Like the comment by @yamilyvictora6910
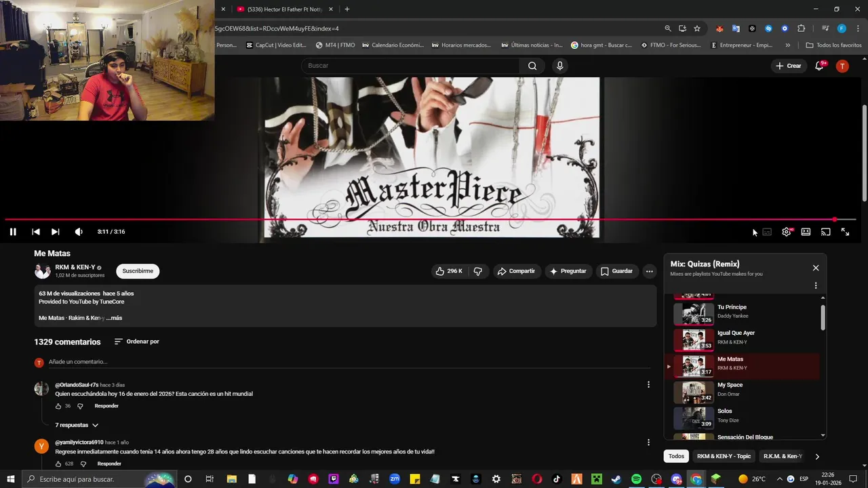 coord(58,464)
